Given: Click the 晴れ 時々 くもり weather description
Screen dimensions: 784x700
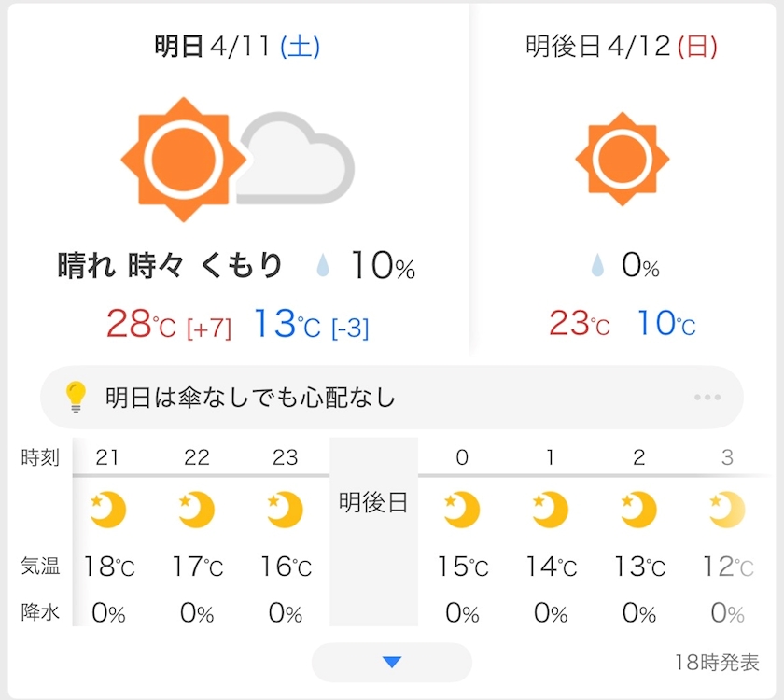Looking at the screenshot, I should [x=170, y=267].
